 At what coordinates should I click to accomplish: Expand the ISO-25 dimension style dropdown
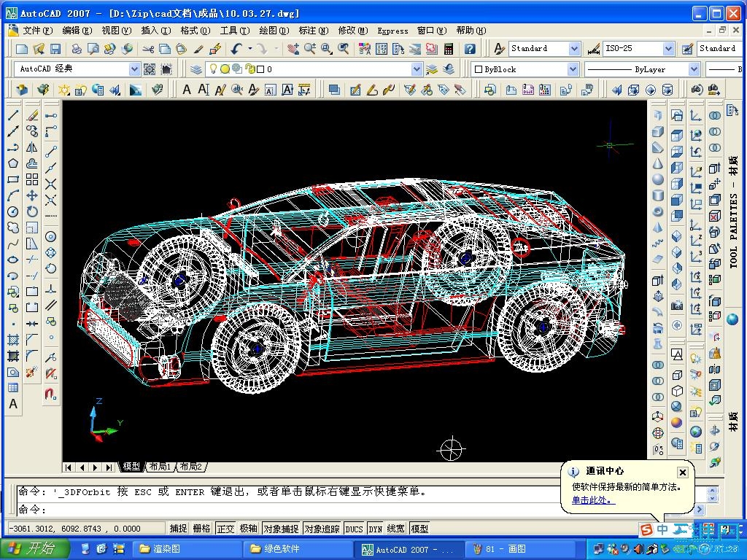click(668, 49)
